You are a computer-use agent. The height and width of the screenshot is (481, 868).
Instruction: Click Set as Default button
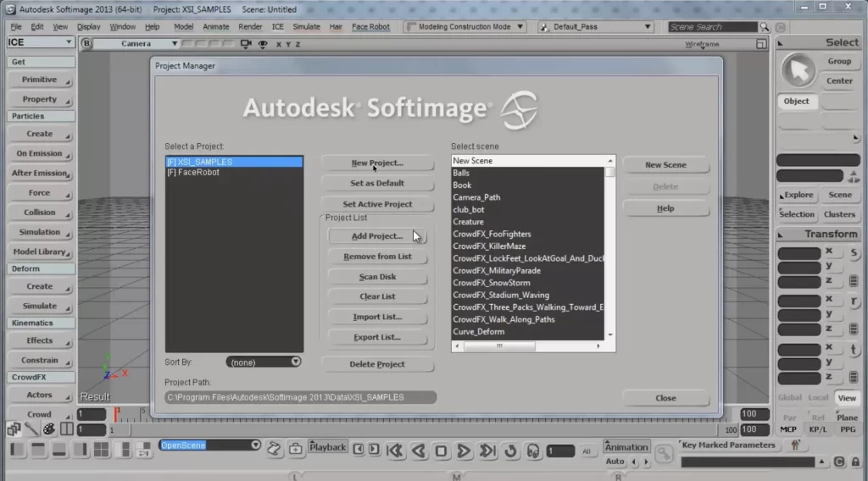point(377,183)
